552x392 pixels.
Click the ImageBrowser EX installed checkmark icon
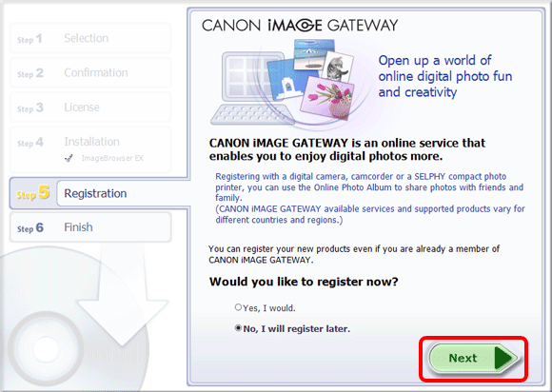[x=69, y=158]
